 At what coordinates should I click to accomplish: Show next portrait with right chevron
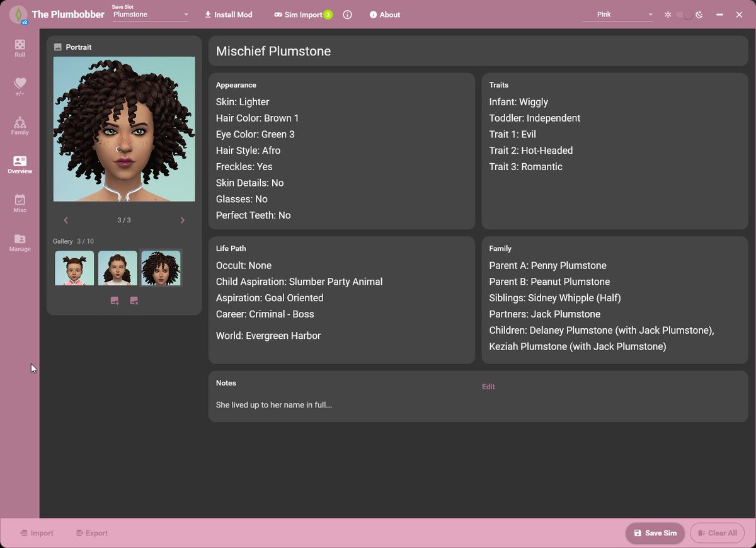tap(183, 220)
